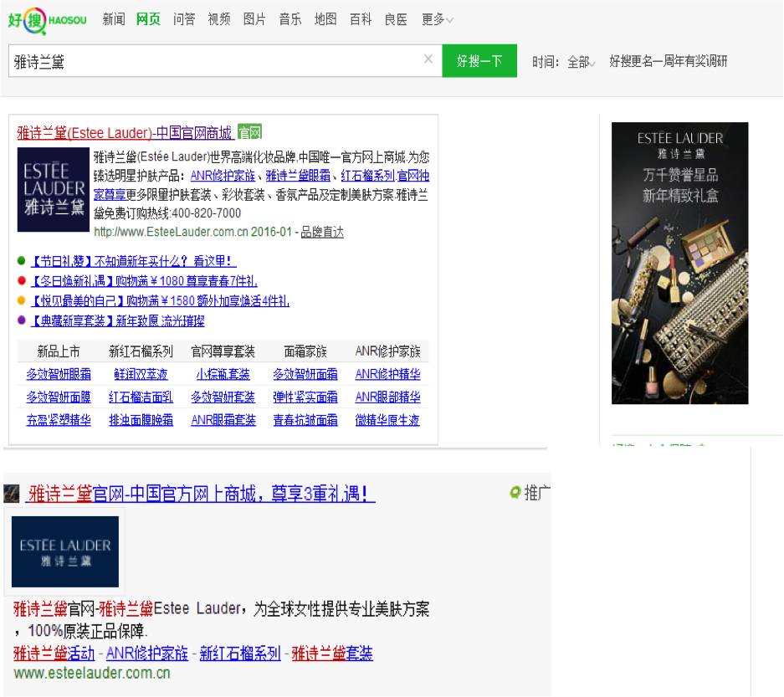Screen dimensions: 784x697
Task: Click the 品牌直达 link
Action: 322,232
